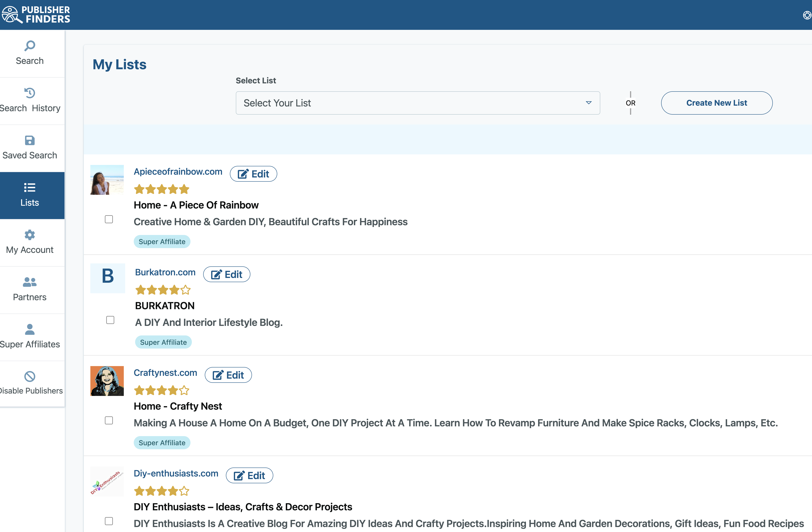Viewport: 812px width, 532px height.
Task: Open the Saved Search disk icon
Action: click(x=30, y=140)
